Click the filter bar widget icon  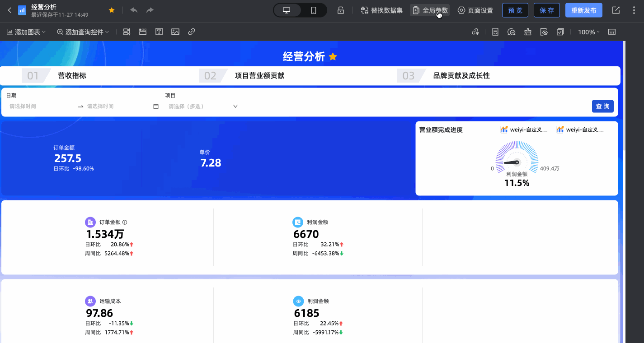point(127,32)
